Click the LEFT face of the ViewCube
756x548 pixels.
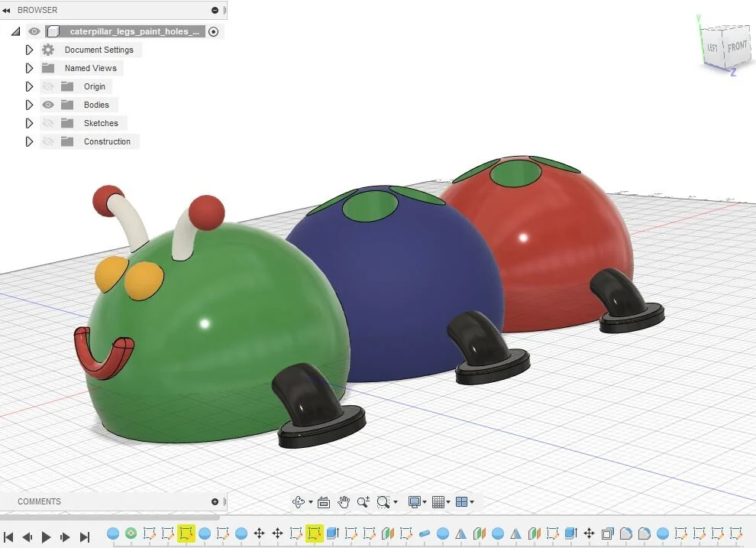click(x=712, y=47)
